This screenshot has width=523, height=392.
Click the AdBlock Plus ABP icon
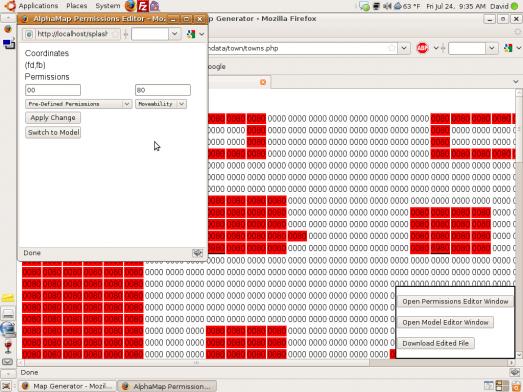tap(422, 48)
